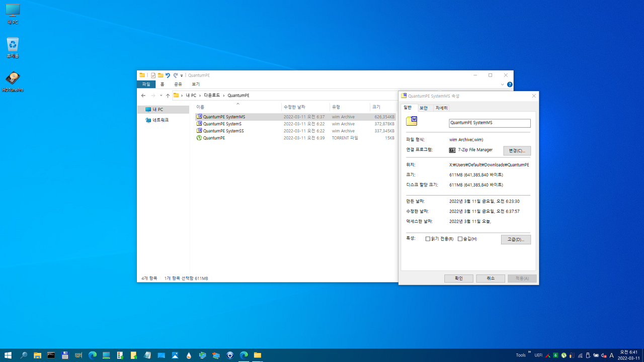Sort by the 크기 column header
Viewport: 644px width, 362px height.
pyautogui.click(x=383, y=107)
